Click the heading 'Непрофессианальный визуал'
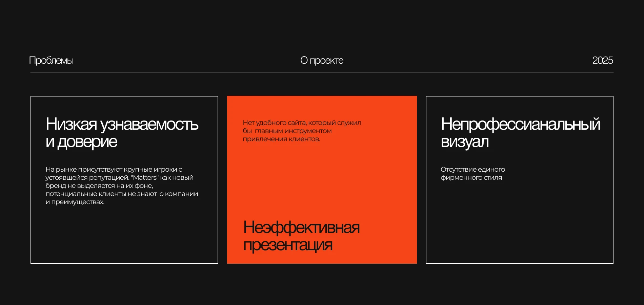This screenshot has width=644, height=305. (520, 133)
